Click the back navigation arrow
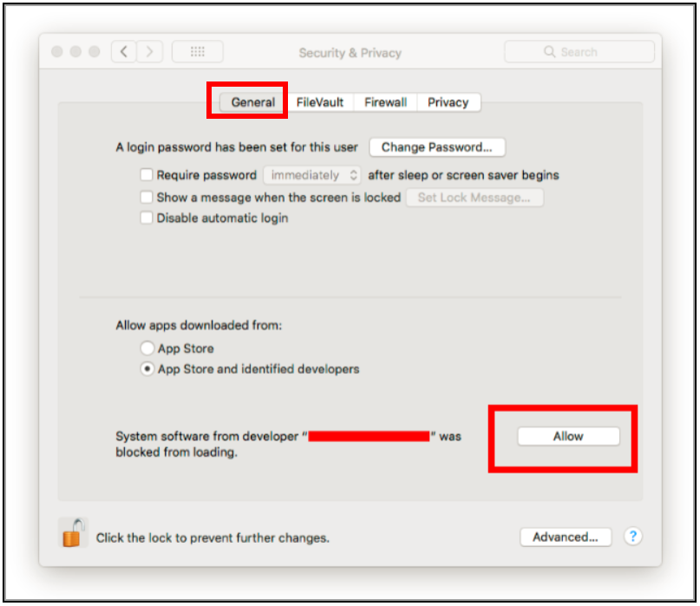The width and height of the screenshot is (700, 606). pyautogui.click(x=124, y=52)
